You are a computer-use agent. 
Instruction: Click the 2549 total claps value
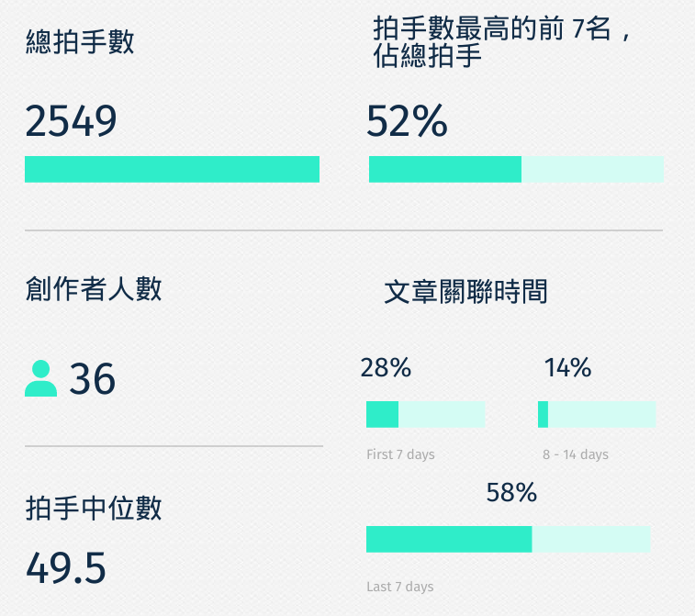coord(71,120)
